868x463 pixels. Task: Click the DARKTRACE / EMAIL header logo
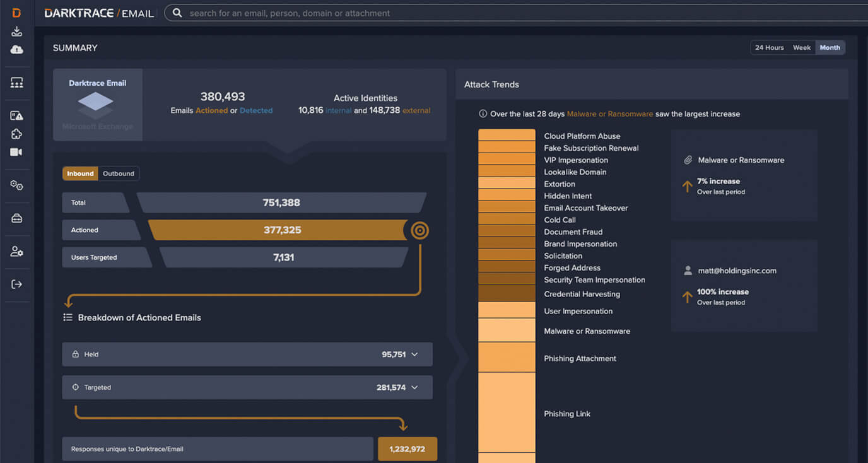[99, 13]
